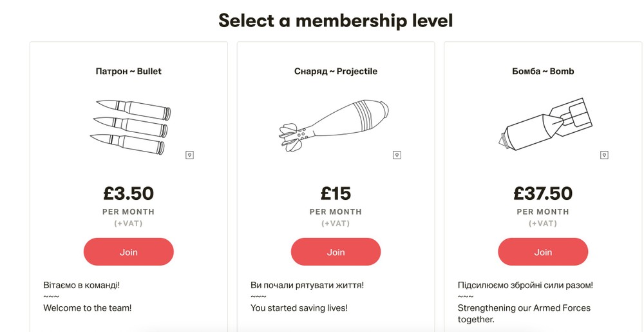Click the (+VAT) note under £15

(336, 224)
